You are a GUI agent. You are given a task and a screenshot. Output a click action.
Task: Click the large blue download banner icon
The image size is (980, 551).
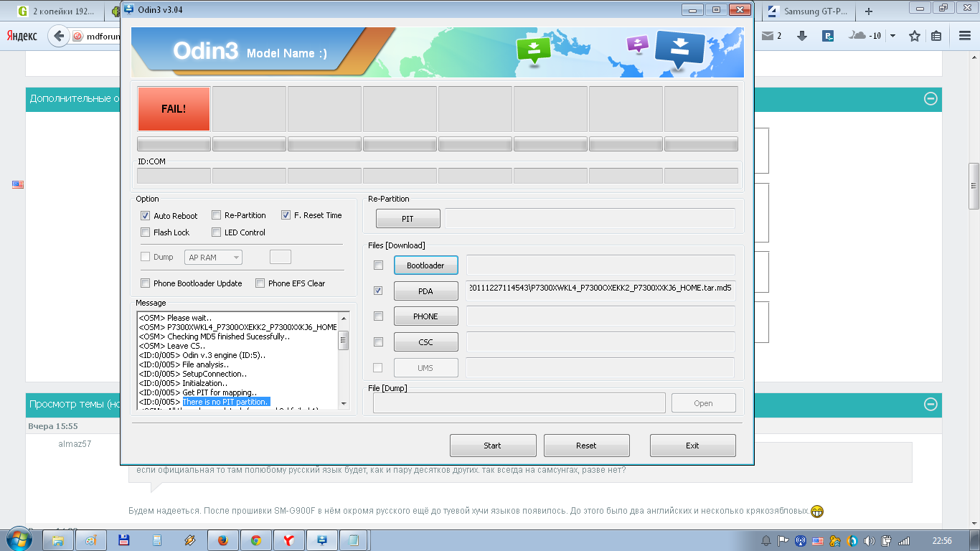680,49
